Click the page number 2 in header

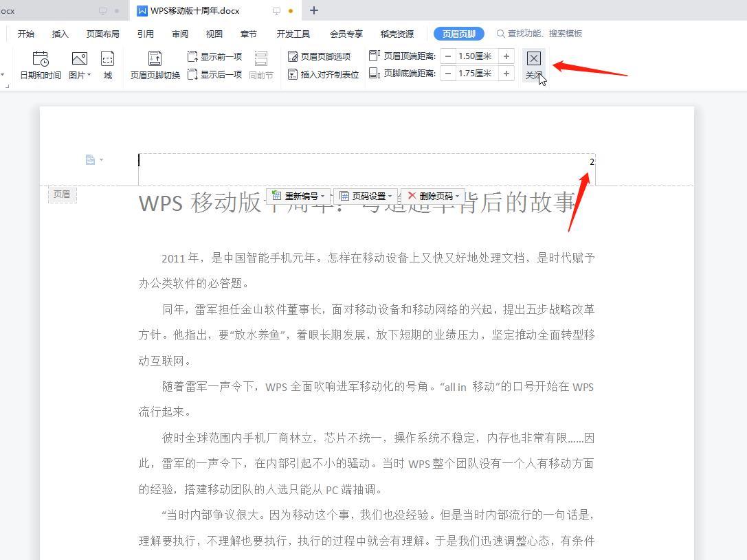click(x=592, y=162)
